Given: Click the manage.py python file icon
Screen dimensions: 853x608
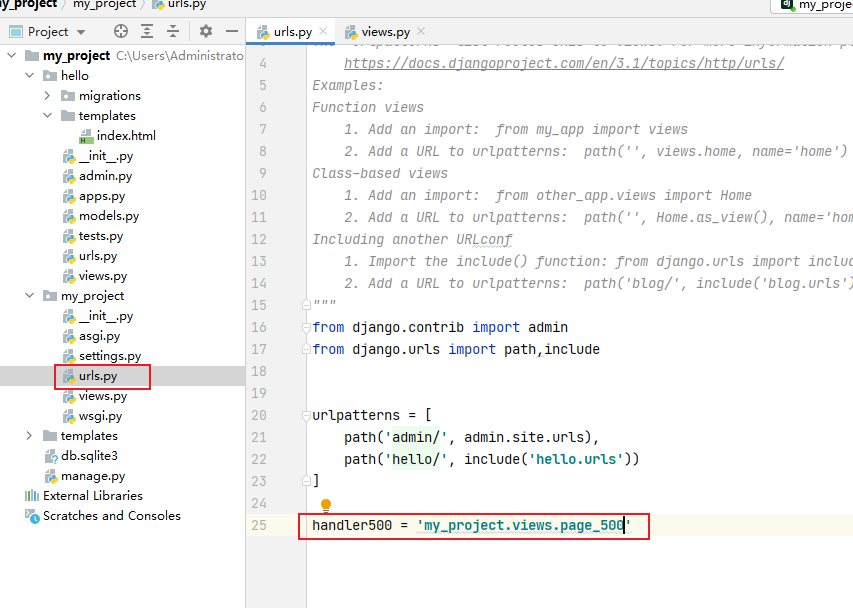Looking at the screenshot, I should tap(51, 477).
